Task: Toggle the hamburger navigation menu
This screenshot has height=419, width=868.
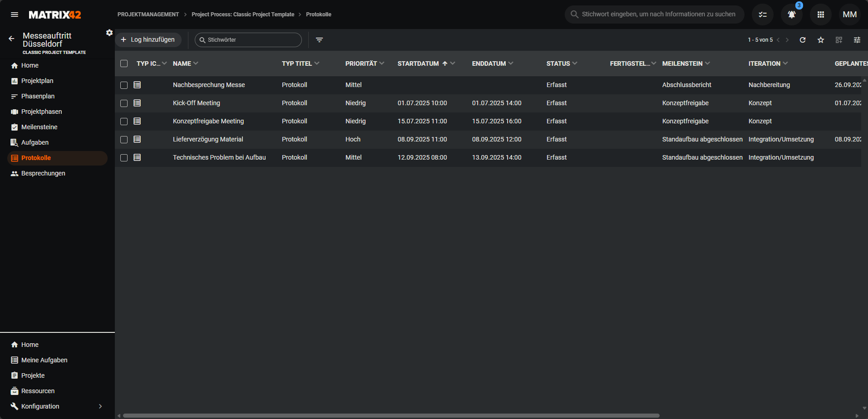Action: tap(15, 15)
